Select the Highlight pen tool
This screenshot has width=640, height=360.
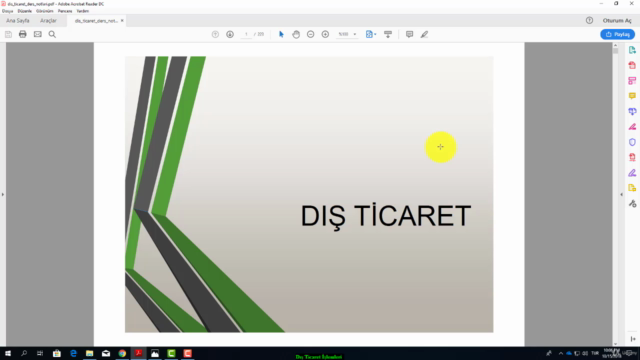424,34
